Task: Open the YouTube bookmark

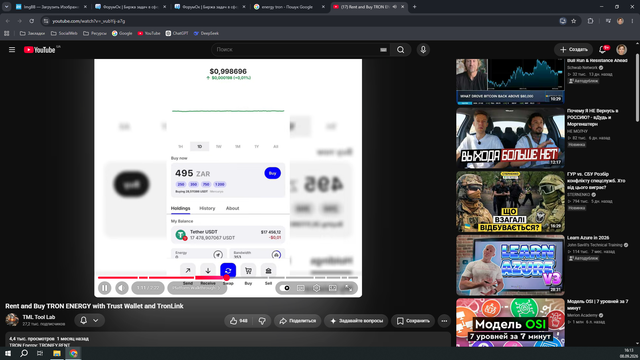Action: (149, 33)
